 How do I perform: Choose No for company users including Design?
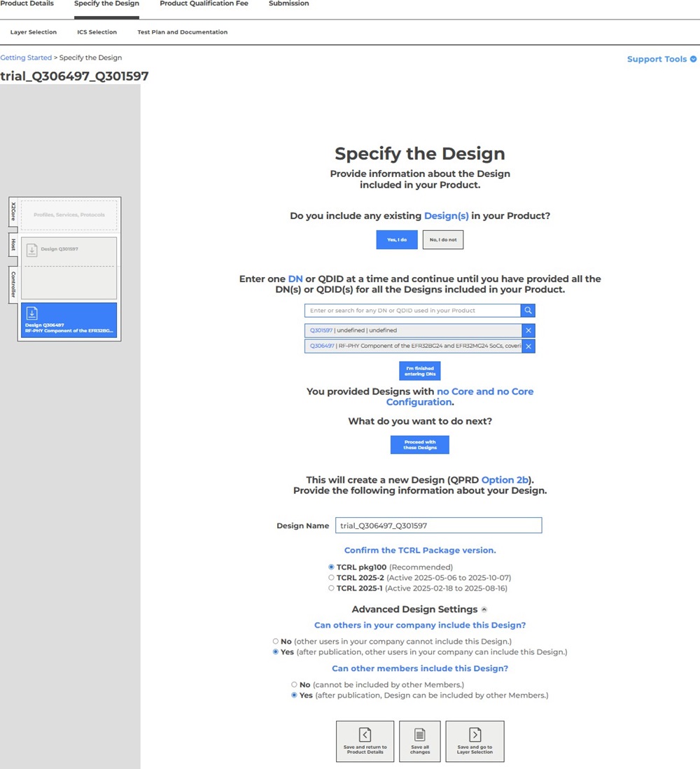(276, 641)
